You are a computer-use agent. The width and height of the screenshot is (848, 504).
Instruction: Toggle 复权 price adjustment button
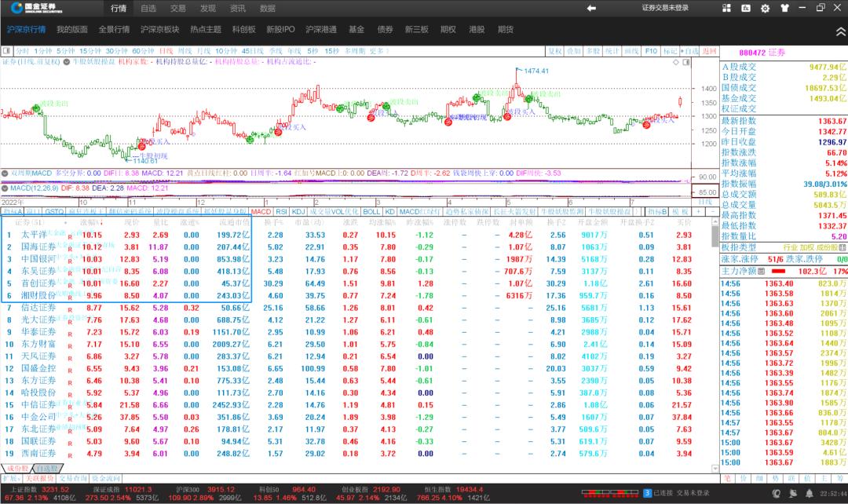click(554, 51)
